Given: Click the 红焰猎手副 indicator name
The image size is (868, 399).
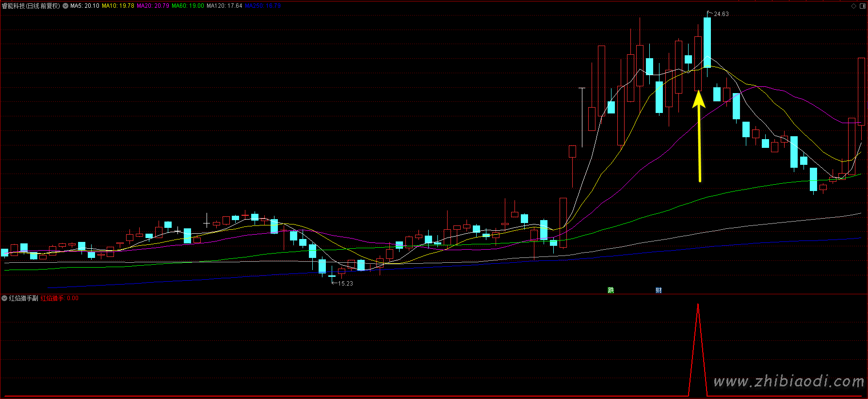Looking at the screenshot, I should pyautogui.click(x=23, y=298).
